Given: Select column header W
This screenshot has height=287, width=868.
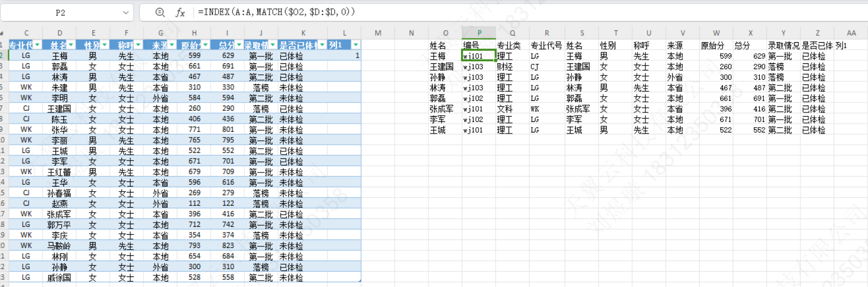Looking at the screenshot, I should click(x=716, y=33).
